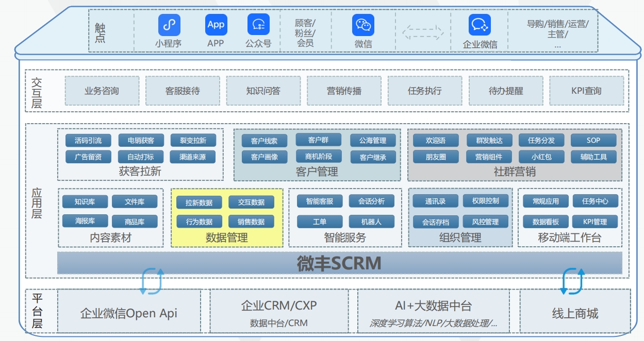Choose the 客户继承 module
Viewport: 644px width, 341px height.
pyautogui.click(x=373, y=157)
